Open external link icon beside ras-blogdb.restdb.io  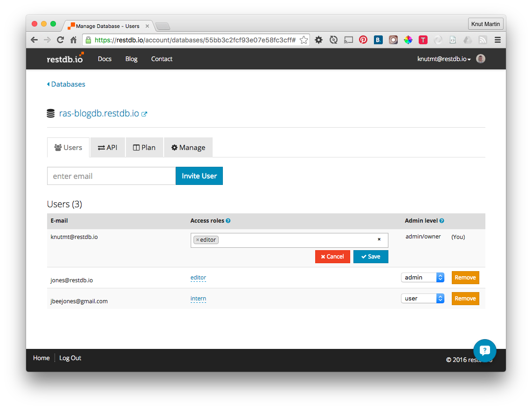coord(144,114)
